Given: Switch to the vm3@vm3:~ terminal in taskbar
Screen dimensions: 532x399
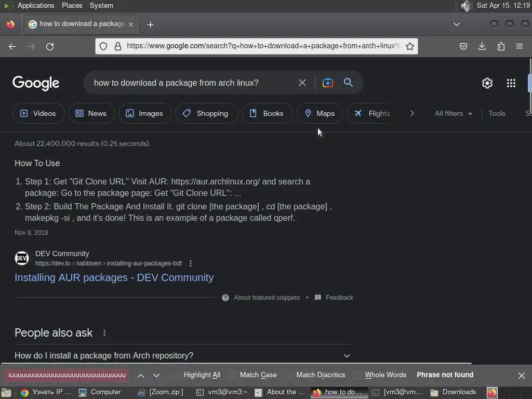Looking at the screenshot, I should [222, 392].
